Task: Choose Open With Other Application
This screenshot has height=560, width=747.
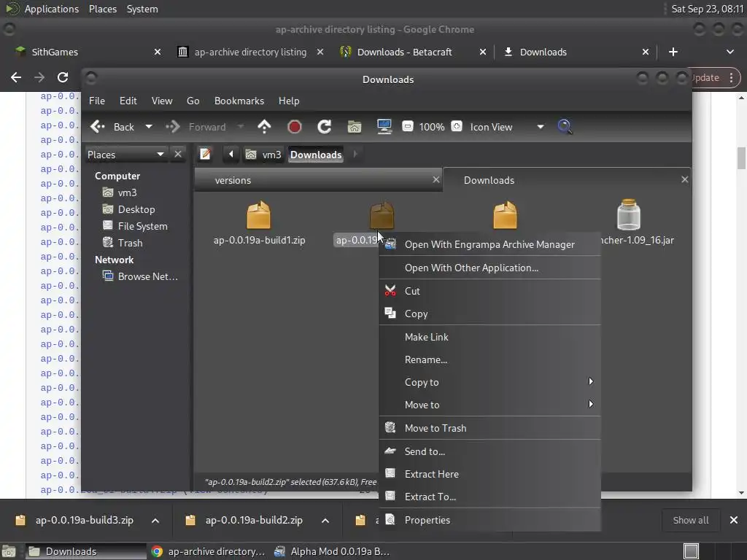Action: [489, 268]
